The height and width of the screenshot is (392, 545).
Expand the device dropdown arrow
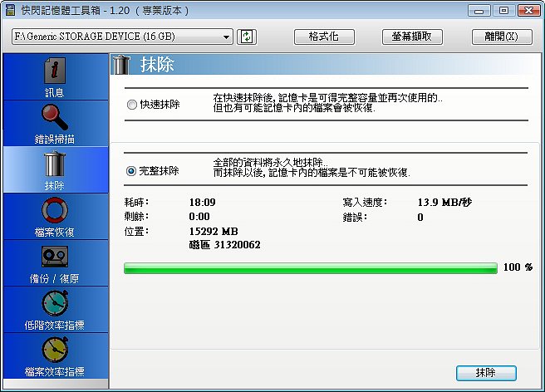tap(226, 37)
